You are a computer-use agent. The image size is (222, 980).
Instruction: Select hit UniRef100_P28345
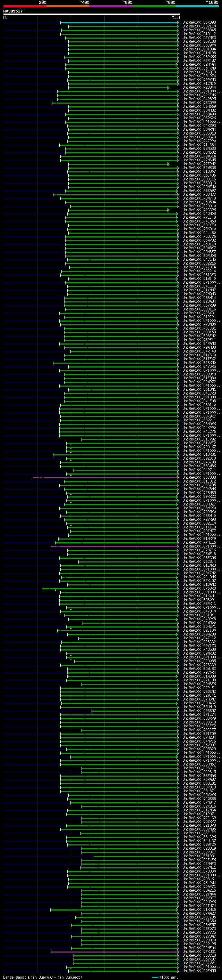199,30
